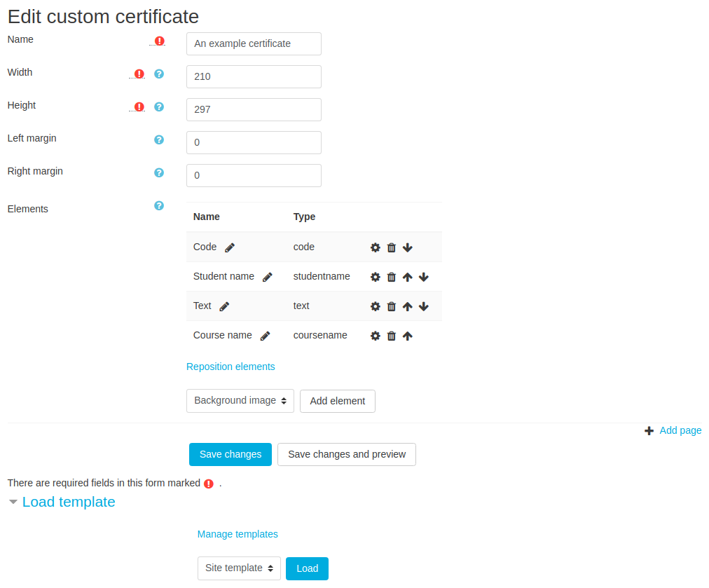
Task: Delete the Student name element
Action: coord(391,277)
